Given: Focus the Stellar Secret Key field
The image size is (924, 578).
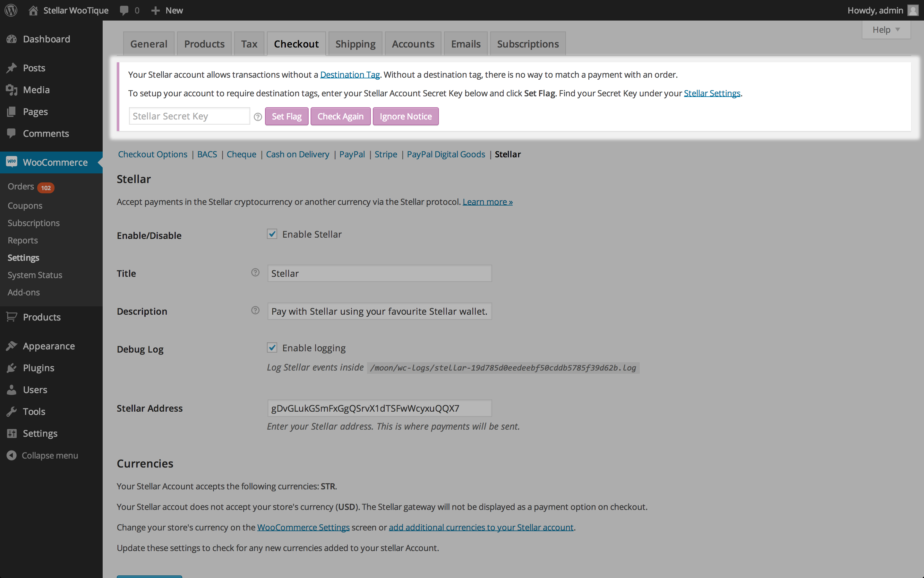Looking at the screenshot, I should 189,116.
